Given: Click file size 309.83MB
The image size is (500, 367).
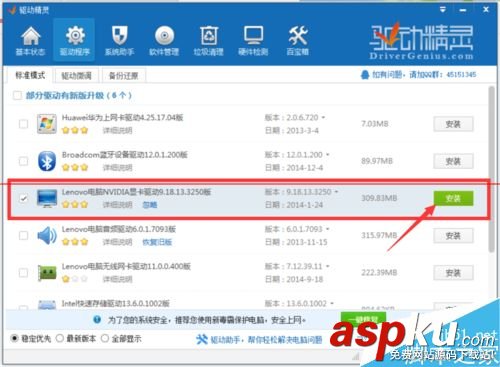Looking at the screenshot, I should pyautogui.click(x=379, y=198).
